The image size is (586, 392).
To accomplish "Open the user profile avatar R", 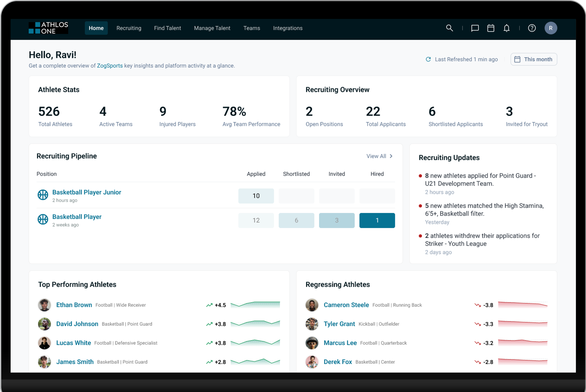I will [551, 28].
